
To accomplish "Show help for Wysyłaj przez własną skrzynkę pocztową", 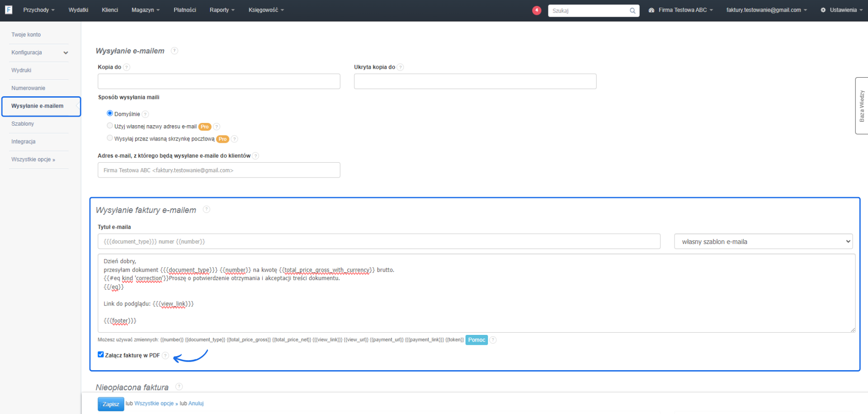I will (234, 139).
